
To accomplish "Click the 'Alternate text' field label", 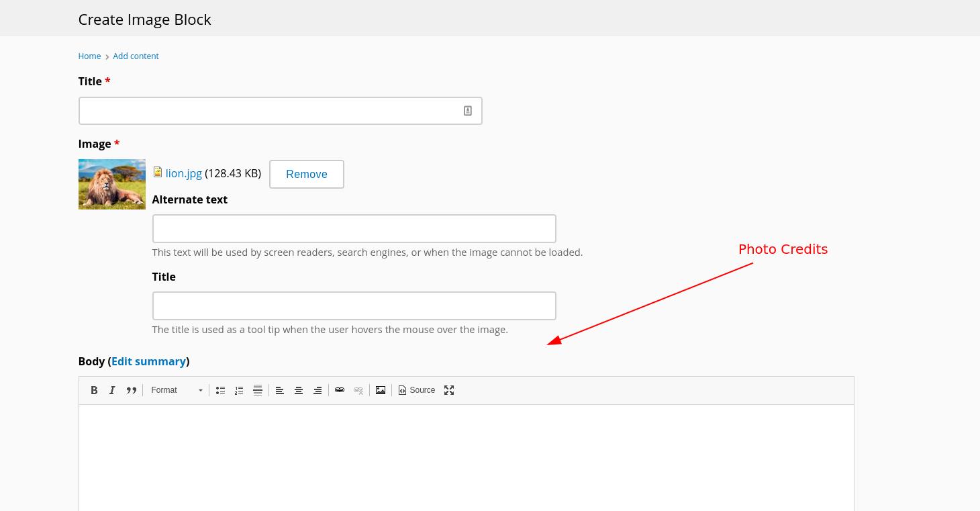I will [x=190, y=199].
